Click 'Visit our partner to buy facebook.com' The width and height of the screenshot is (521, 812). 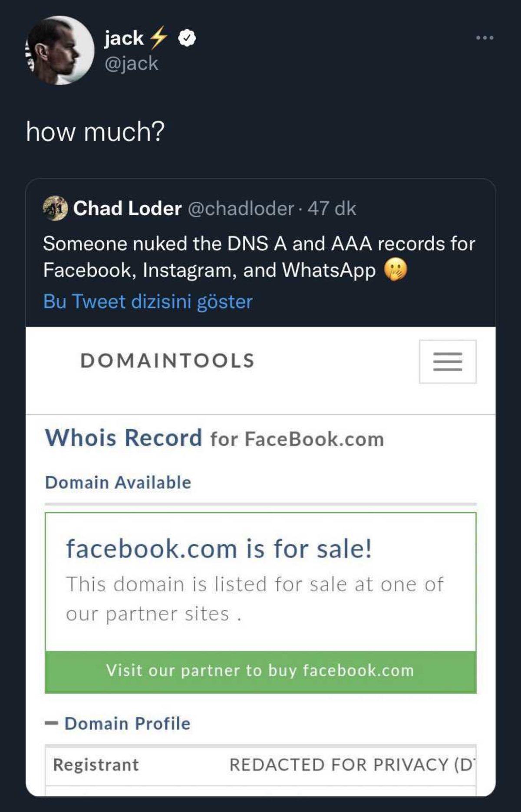[260, 671]
